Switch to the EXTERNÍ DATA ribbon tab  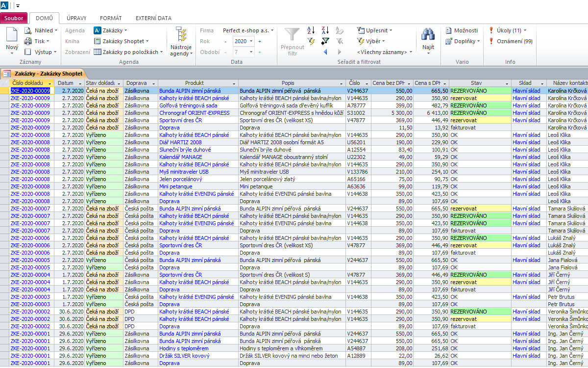(153, 19)
